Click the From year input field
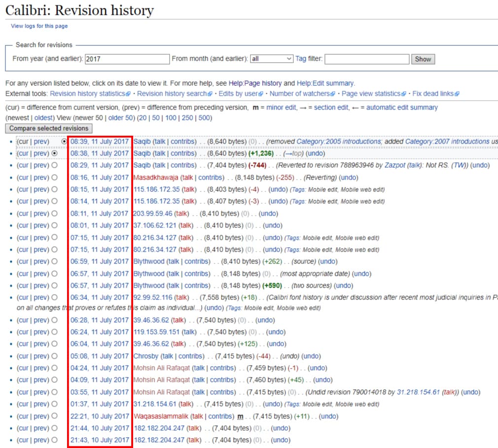 coord(127,59)
